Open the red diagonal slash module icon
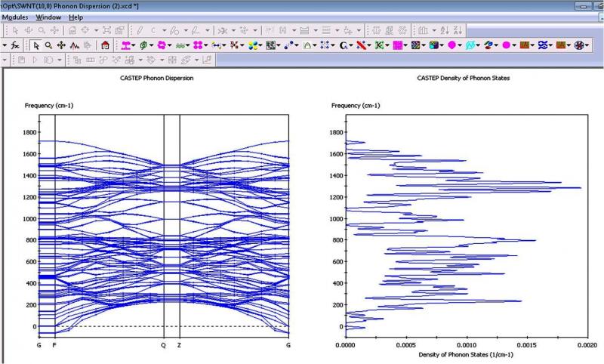This screenshot has height=364, width=604. 361,45
